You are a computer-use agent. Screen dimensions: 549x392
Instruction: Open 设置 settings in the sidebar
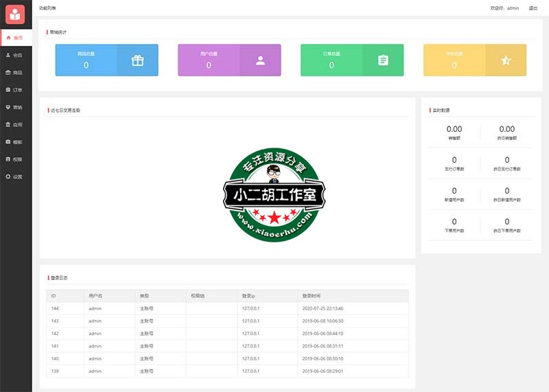point(16,176)
